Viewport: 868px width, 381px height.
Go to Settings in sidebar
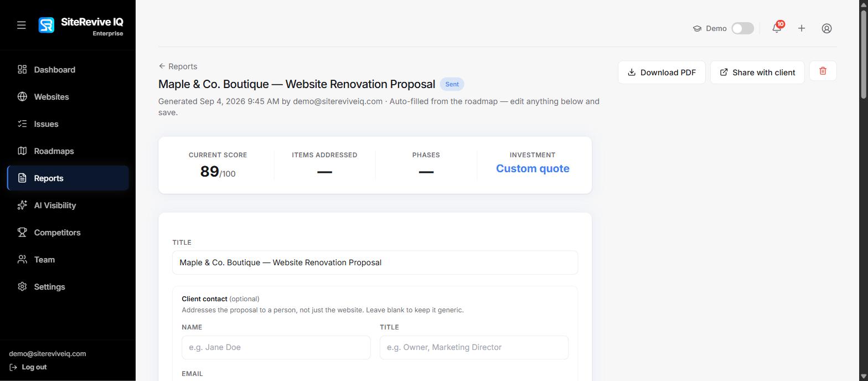click(68, 286)
